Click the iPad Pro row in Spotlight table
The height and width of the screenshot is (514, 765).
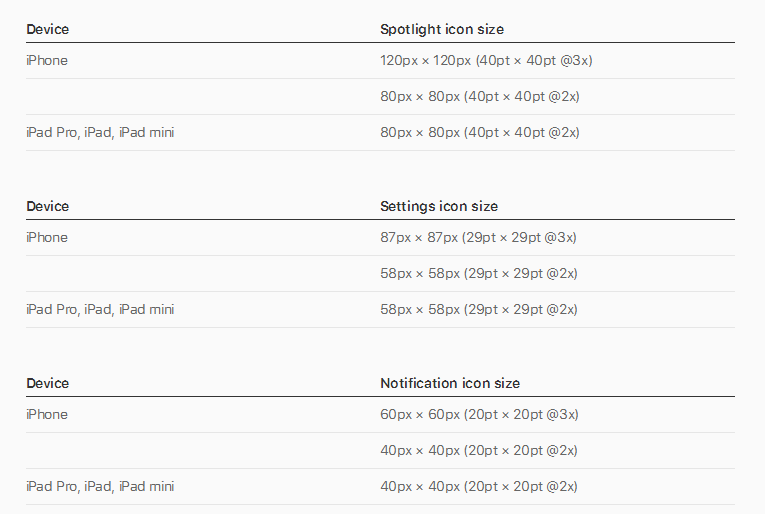(x=100, y=133)
